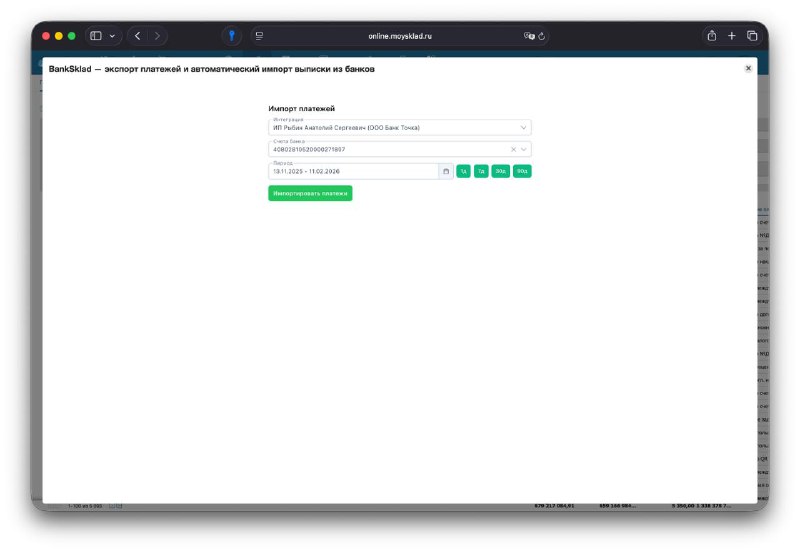The height and width of the screenshot is (552, 800).
Task: Open a new tab with the plus icon
Action: click(x=732, y=36)
